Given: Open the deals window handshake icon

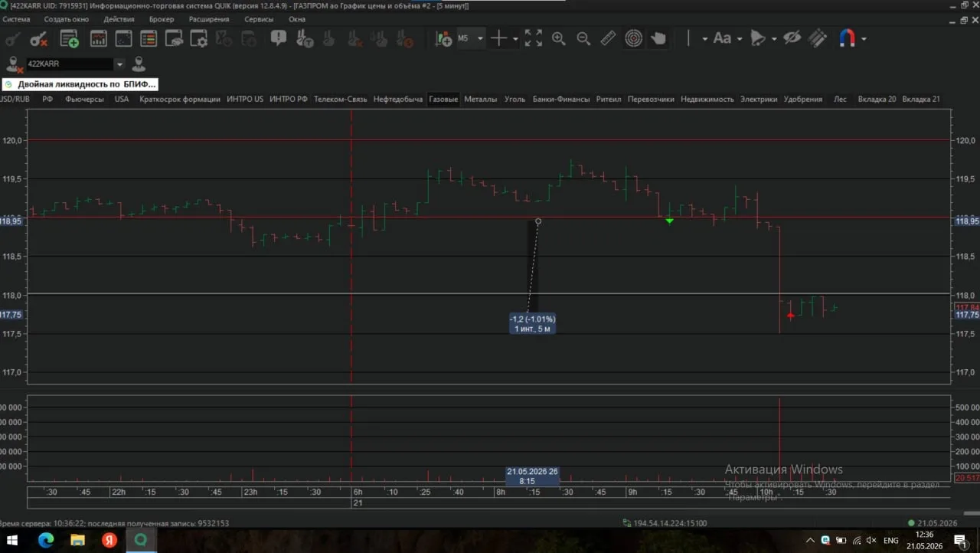Looking at the screenshot, I should pos(174,38).
